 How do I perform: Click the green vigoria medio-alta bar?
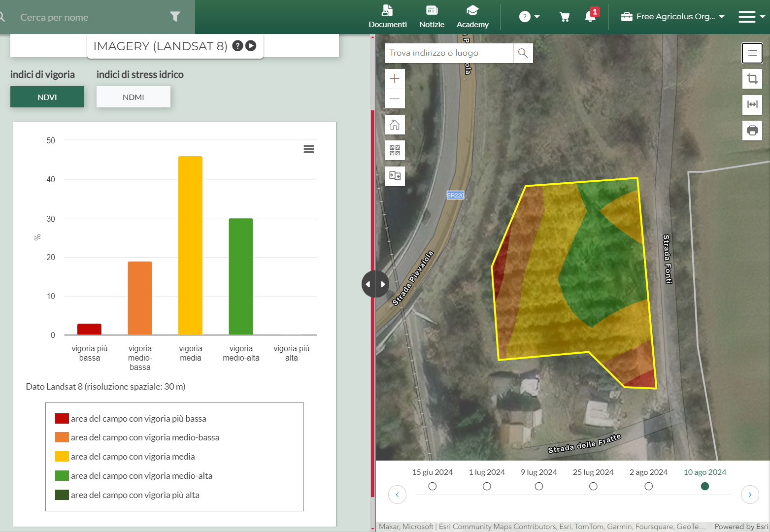[x=241, y=276]
